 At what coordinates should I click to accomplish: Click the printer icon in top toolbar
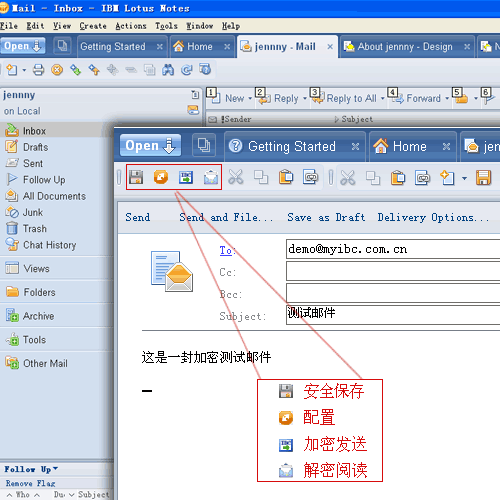(x=38, y=70)
